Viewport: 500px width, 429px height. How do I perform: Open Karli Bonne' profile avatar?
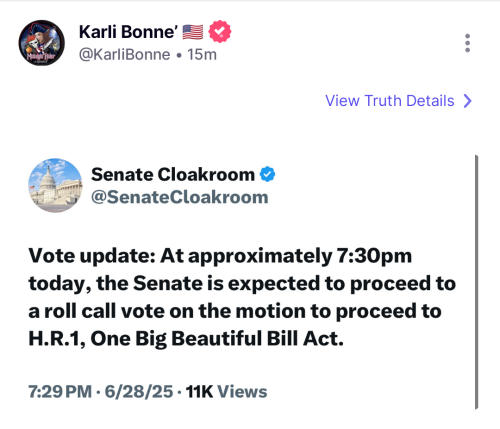click(x=42, y=43)
